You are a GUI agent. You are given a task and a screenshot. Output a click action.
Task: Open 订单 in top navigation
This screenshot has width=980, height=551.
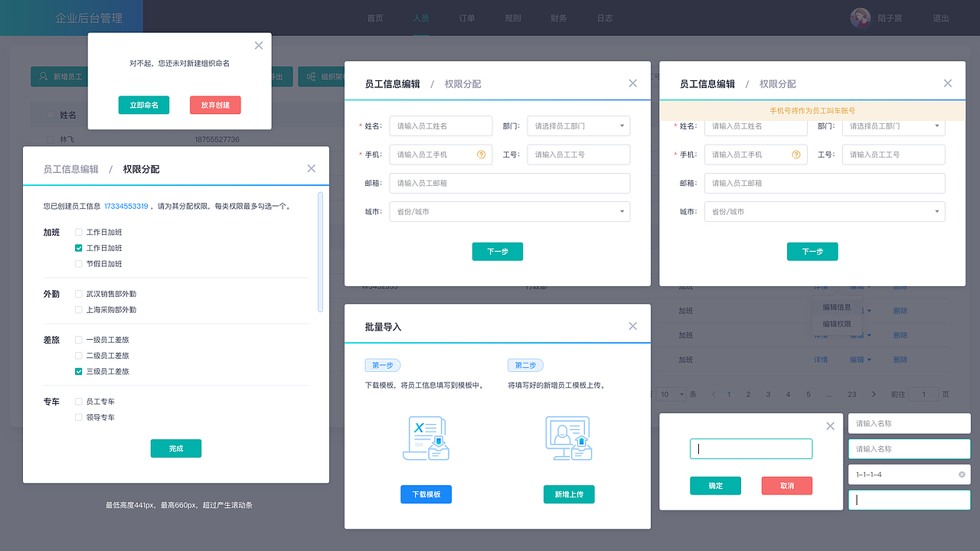click(467, 18)
